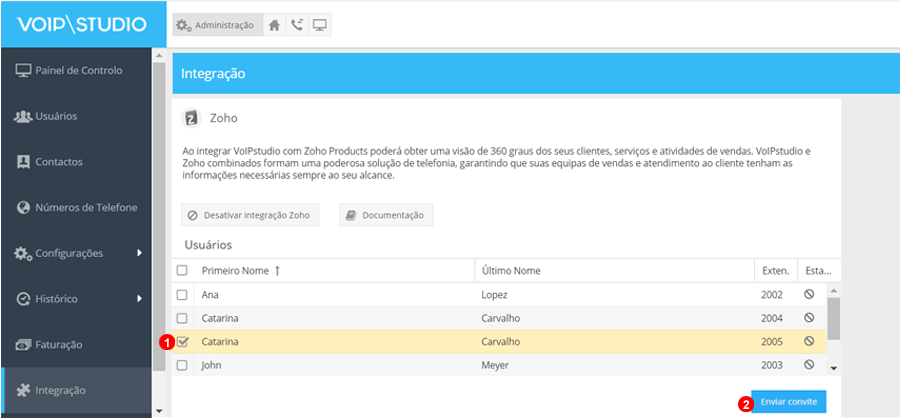Sort by Último Nome column header
This screenshot has width=900, height=418.
[x=615, y=270]
